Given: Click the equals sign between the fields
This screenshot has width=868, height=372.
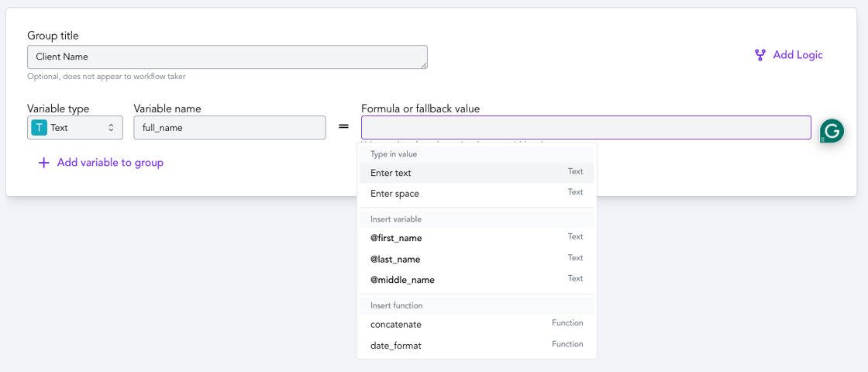Looking at the screenshot, I should point(343,128).
